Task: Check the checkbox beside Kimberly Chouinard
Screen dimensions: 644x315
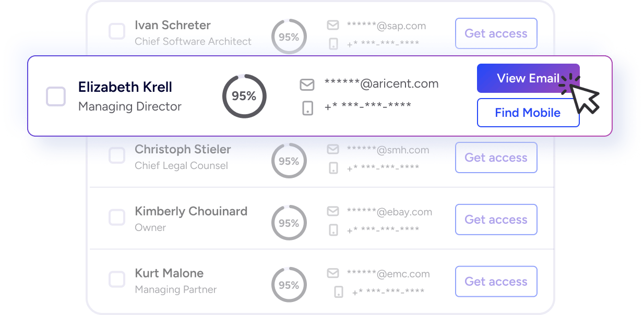Action: [117, 218]
